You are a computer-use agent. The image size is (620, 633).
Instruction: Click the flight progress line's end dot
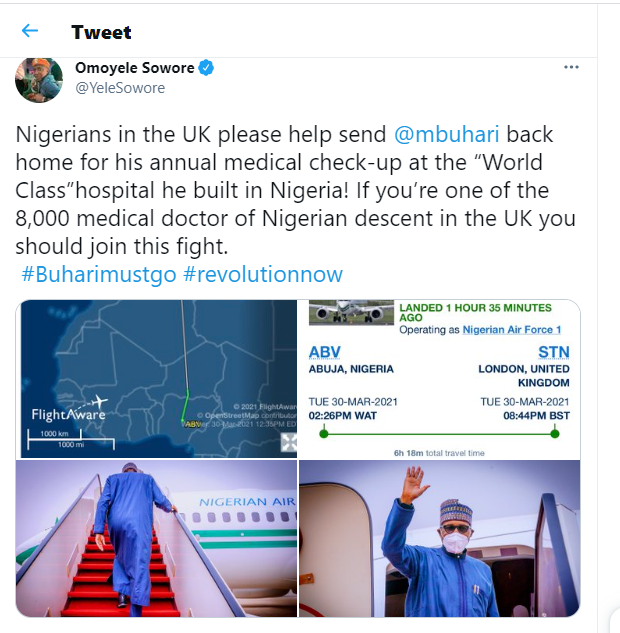(x=555, y=433)
